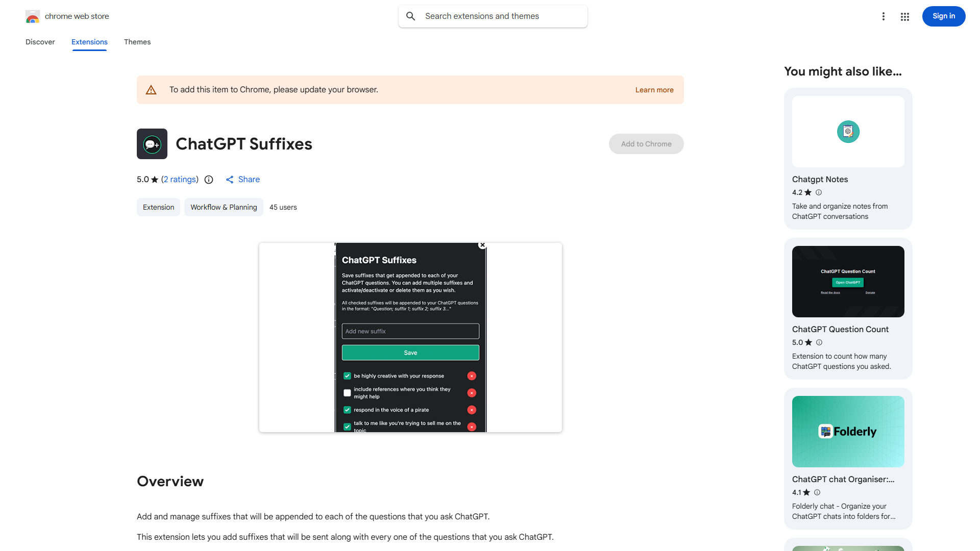Open the Google apps grid
Viewport: 980px width, 551px height.
[905, 16]
